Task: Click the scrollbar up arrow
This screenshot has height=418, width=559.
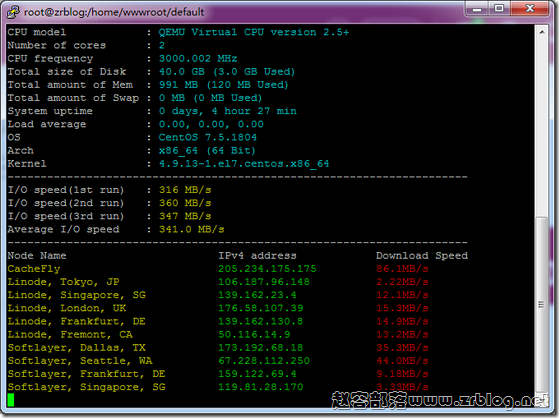Action: [542, 32]
